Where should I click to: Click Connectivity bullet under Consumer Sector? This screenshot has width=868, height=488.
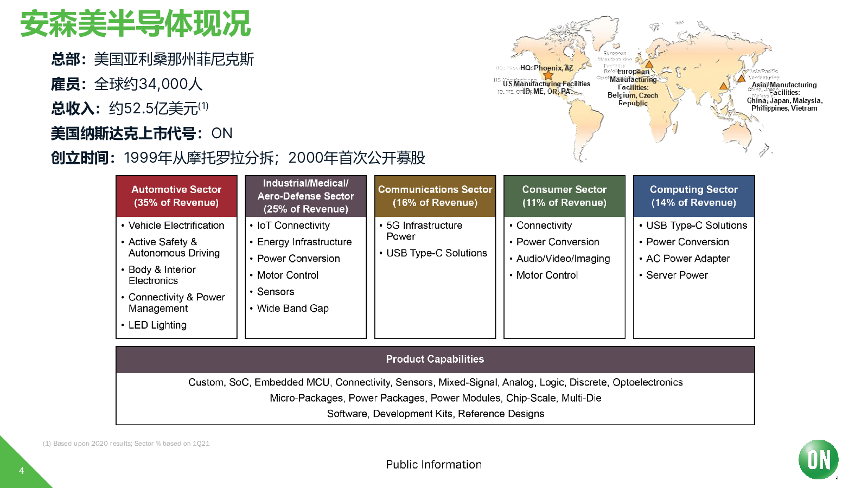544,226
